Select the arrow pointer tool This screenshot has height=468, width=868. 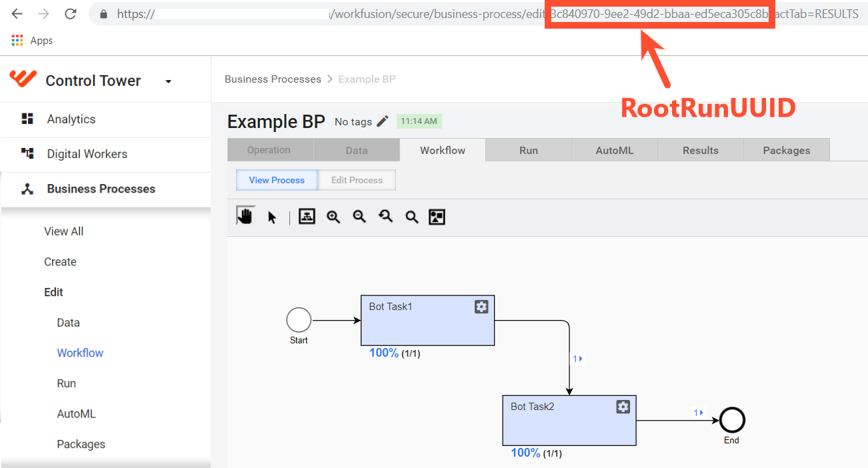click(x=272, y=217)
